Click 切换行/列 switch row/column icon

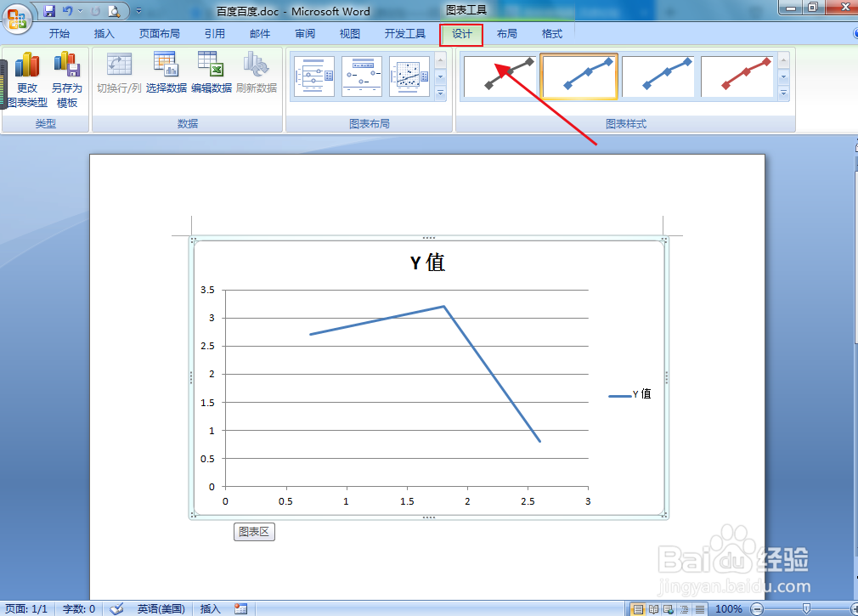119,73
